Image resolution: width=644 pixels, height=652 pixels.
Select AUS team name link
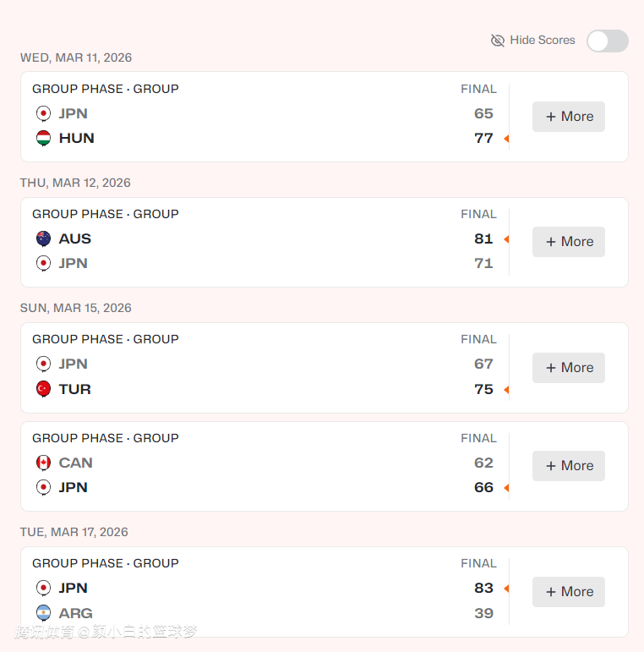(x=75, y=238)
